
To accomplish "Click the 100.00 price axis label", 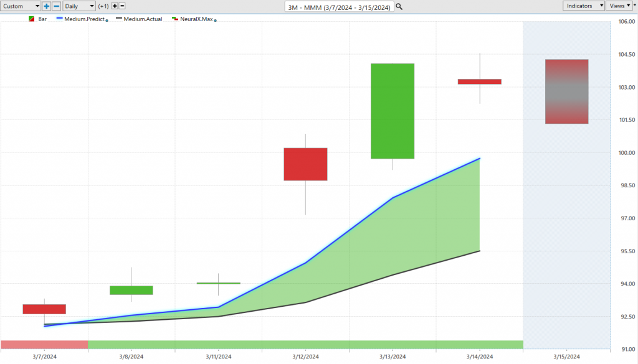I will click(627, 152).
